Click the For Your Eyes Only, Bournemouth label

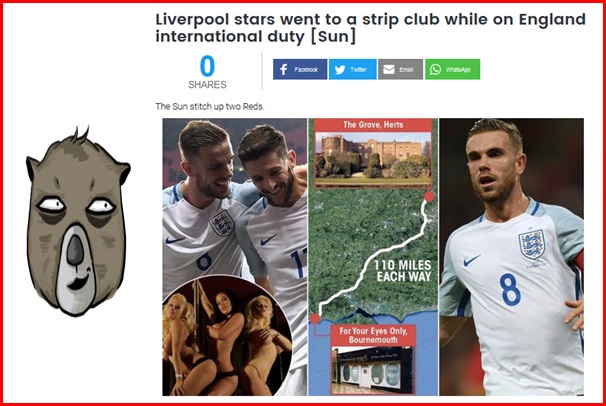click(x=373, y=335)
